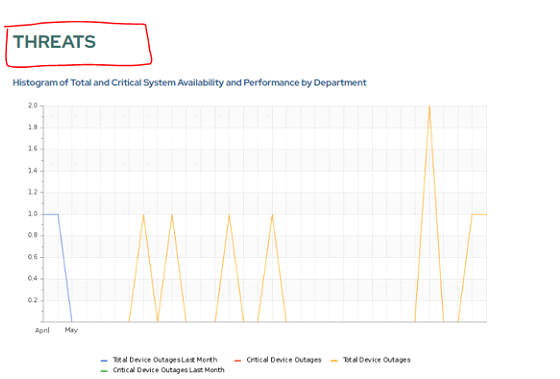
Task: Click the blue legend color marker
Action: (x=104, y=360)
